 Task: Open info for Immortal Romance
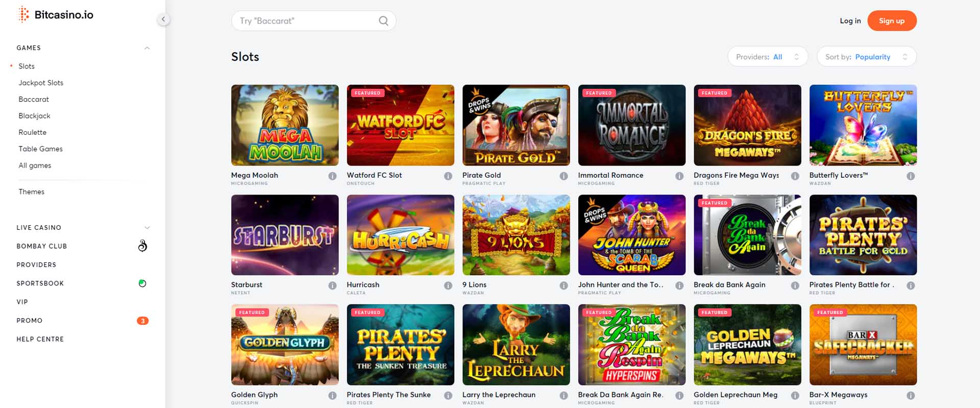point(679,176)
